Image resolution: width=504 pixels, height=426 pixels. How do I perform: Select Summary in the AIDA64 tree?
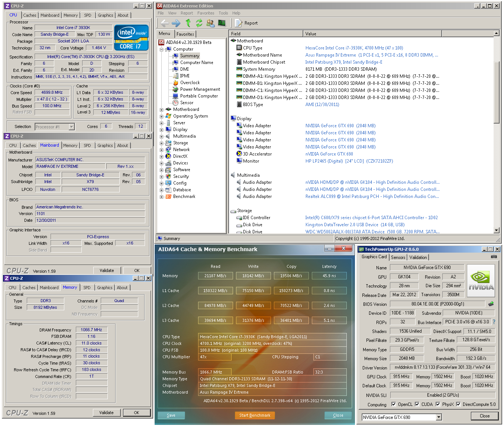tap(190, 56)
